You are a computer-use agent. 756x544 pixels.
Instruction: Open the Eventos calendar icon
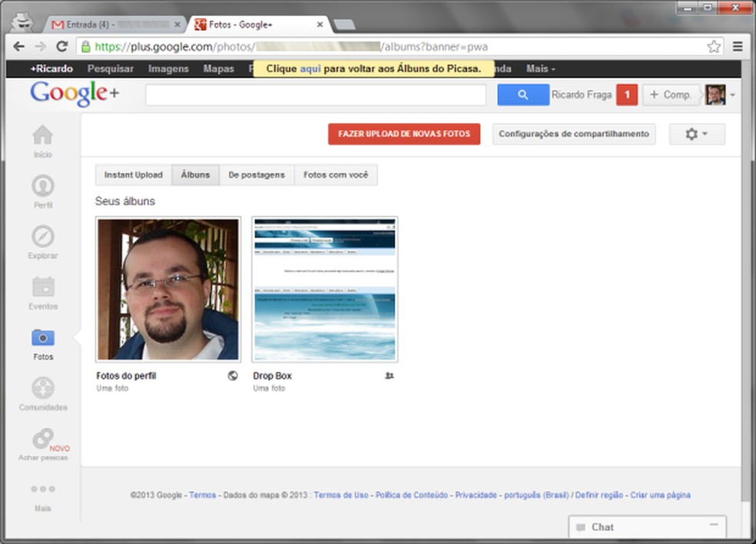[x=43, y=287]
